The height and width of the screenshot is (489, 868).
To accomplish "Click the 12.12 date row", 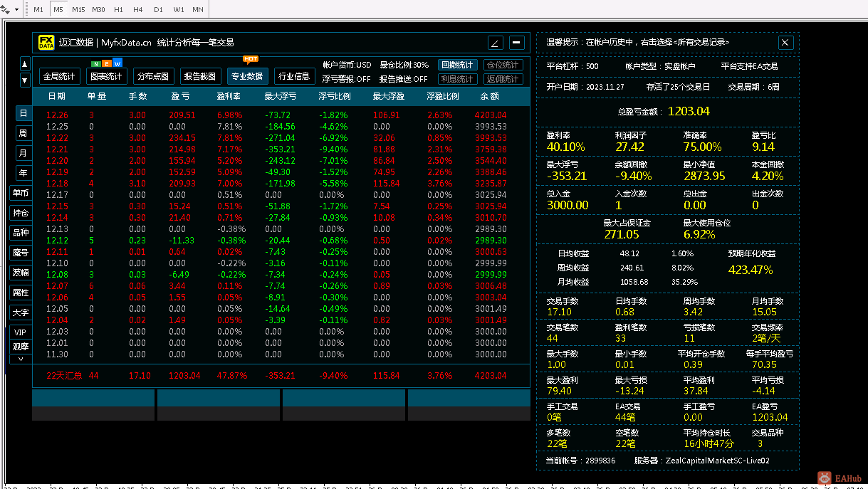I will tap(281, 241).
